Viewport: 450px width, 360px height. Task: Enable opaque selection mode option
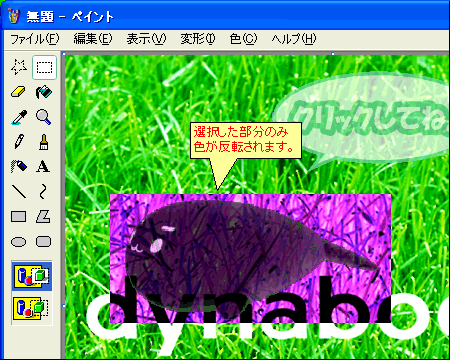tap(32, 276)
